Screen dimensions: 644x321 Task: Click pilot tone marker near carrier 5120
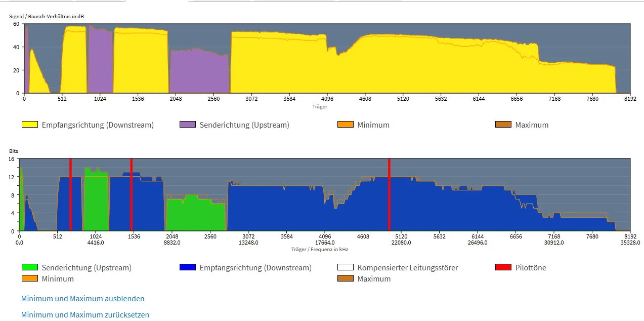[x=389, y=195]
